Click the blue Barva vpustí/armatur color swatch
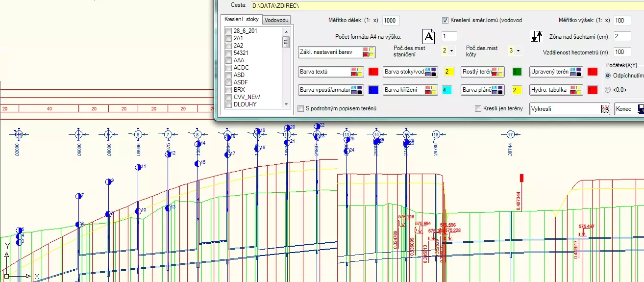This screenshot has width=644, height=282. click(x=373, y=90)
